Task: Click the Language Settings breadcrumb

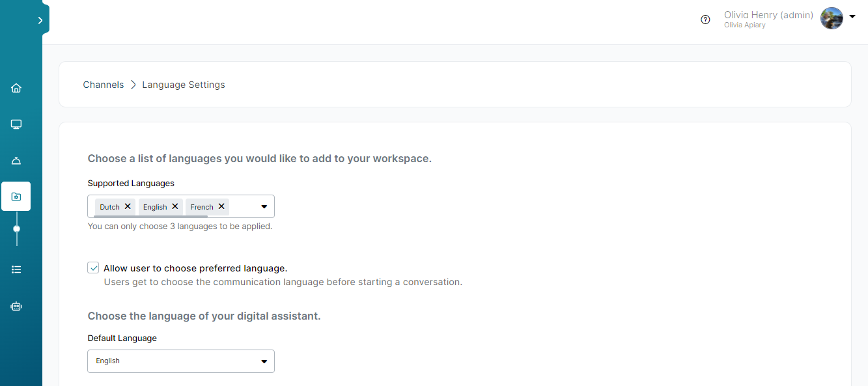Action: 184,85
